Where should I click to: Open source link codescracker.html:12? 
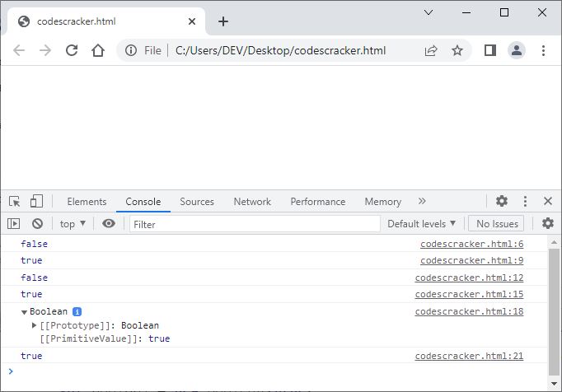(469, 278)
